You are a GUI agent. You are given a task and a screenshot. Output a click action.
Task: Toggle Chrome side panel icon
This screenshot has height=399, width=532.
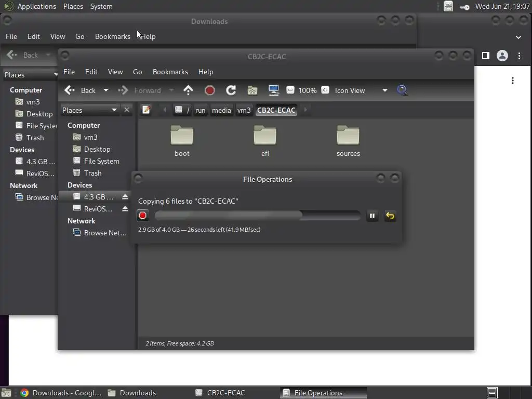pyautogui.click(x=486, y=56)
